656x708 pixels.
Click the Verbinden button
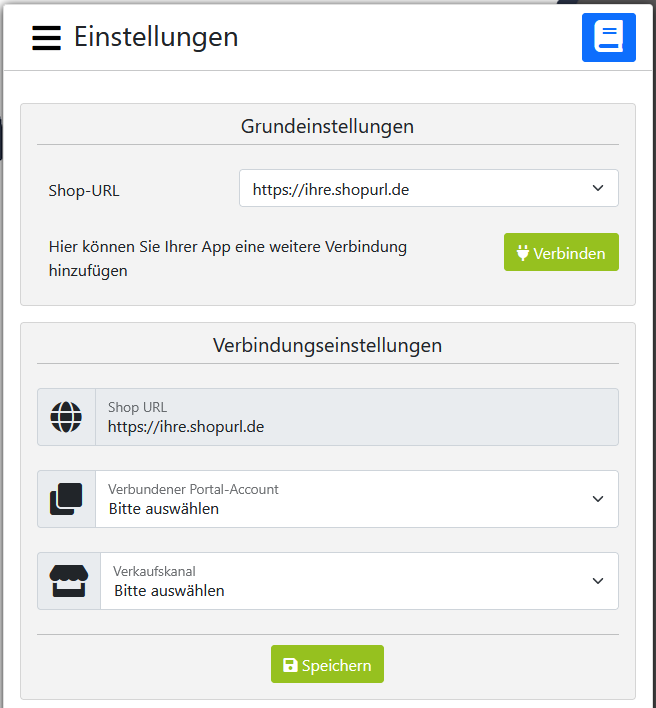click(x=561, y=252)
